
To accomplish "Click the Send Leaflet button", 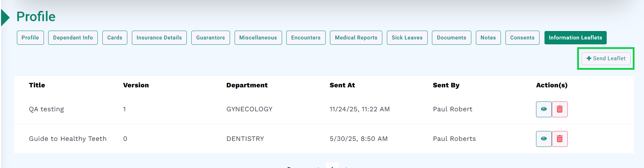I will coord(606,58).
